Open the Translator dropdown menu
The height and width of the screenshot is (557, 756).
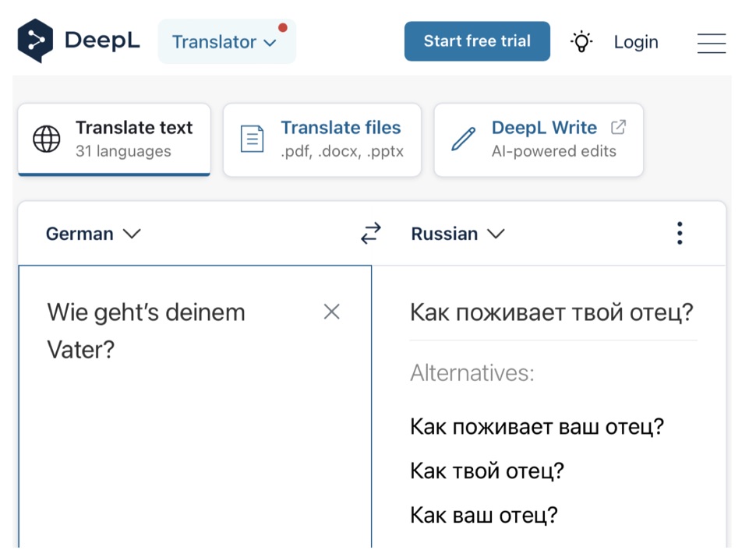[x=227, y=41]
